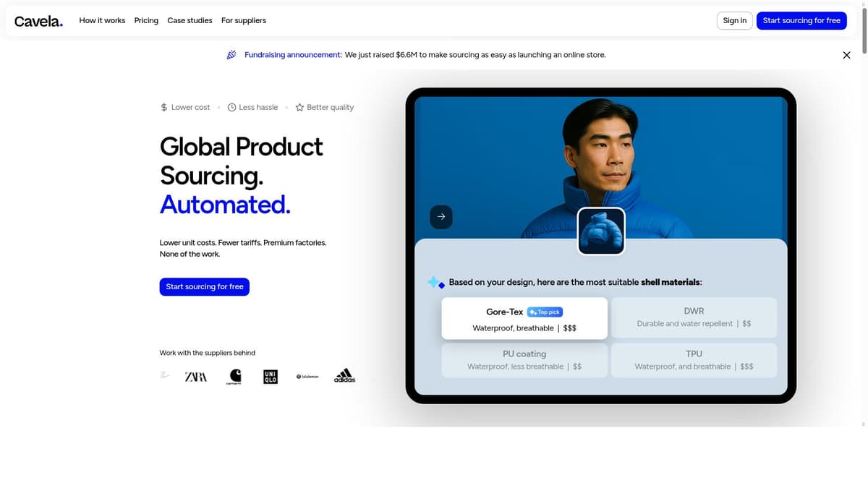868x488 pixels.
Task: Go to Case studies
Action: pyautogui.click(x=190, y=20)
